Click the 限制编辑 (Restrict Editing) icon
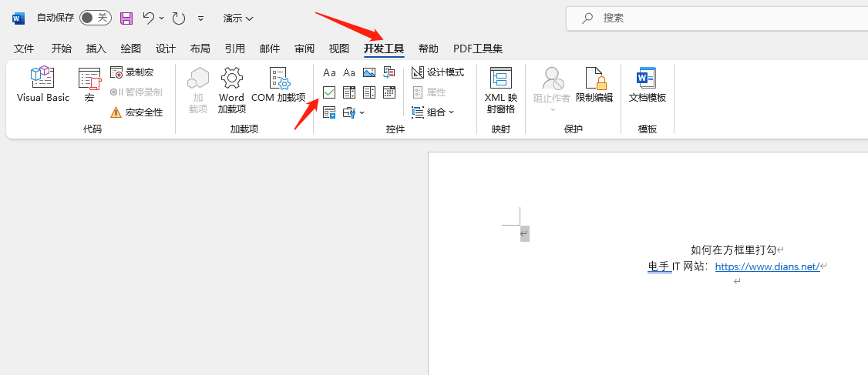Viewport: 868px width, 375px height. [594, 84]
